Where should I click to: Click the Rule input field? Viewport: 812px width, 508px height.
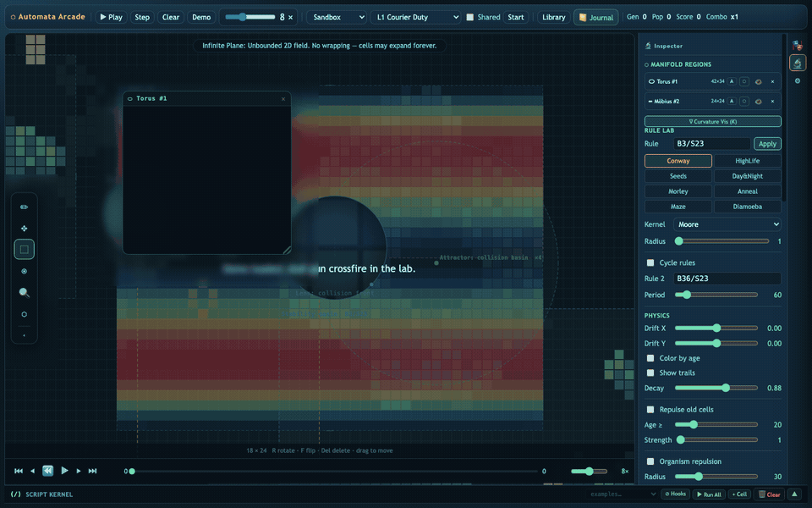coord(711,144)
